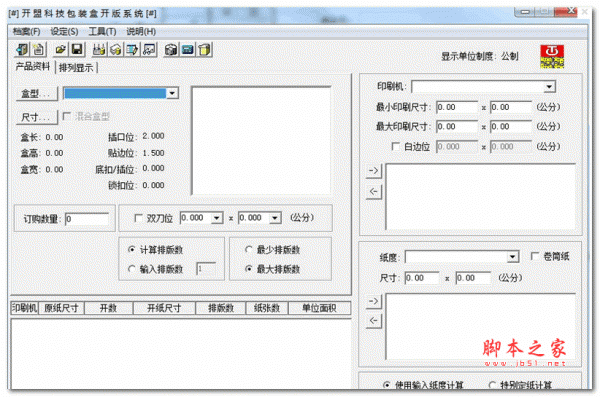Select the 最大排版数 radio button
The image size is (600, 397).
coord(249,269)
